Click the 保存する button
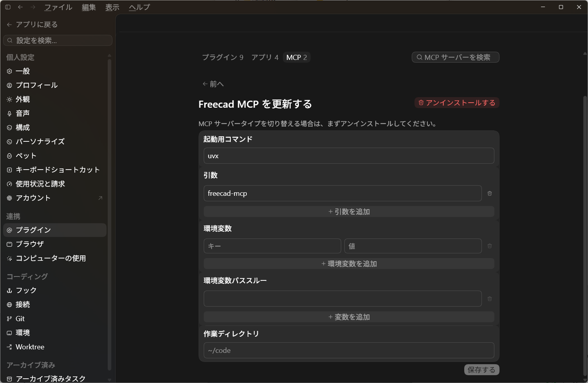Viewport: 588px width, 383px height. tap(481, 370)
